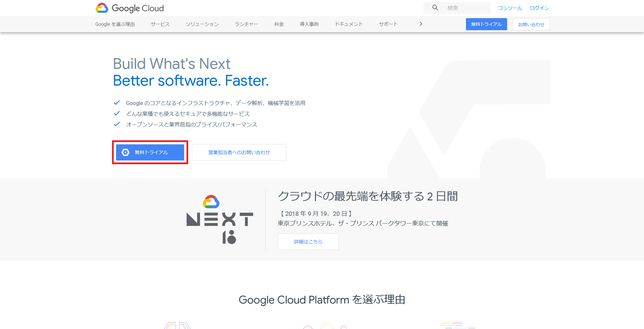This screenshot has height=329, width=644.
Task: Open the 料金 menu item
Action: 279,24
